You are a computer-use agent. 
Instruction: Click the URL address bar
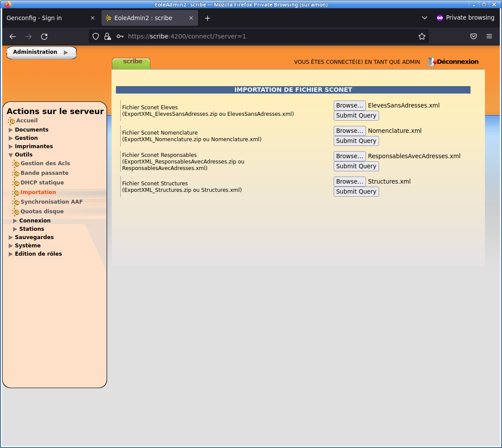[x=262, y=37]
